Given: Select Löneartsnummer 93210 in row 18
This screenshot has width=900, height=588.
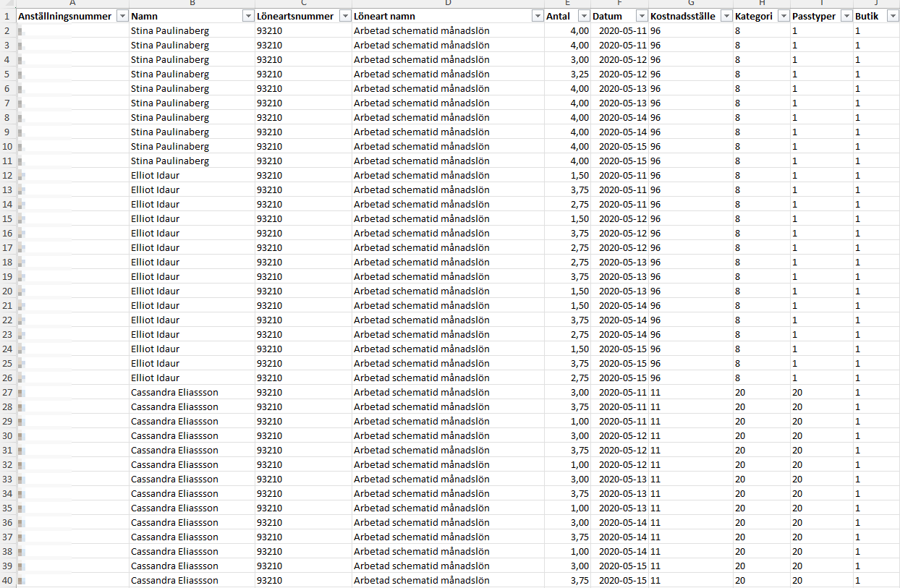Looking at the screenshot, I should [303, 262].
